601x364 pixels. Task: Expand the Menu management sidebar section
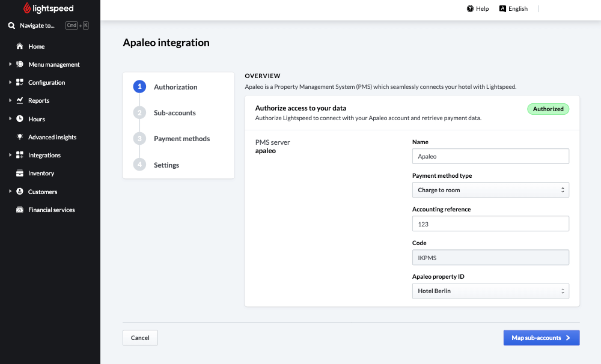pos(10,64)
